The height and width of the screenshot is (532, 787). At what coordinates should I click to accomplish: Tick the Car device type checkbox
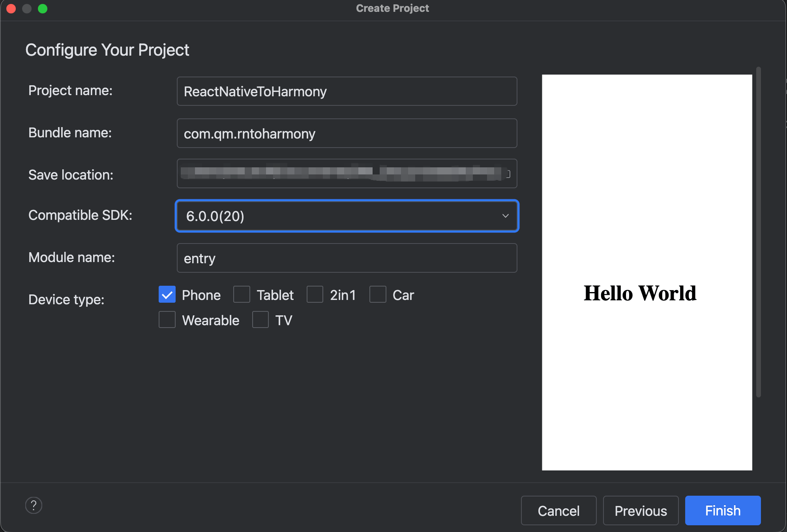click(378, 294)
